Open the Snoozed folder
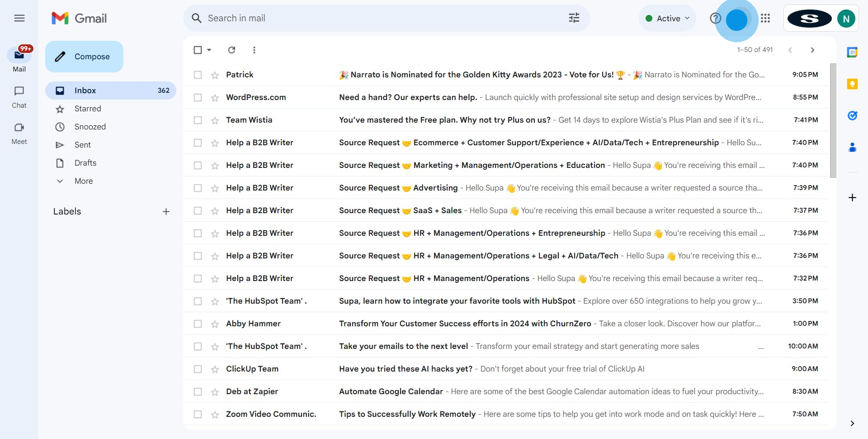868x439 pixels. coord(111,127)
